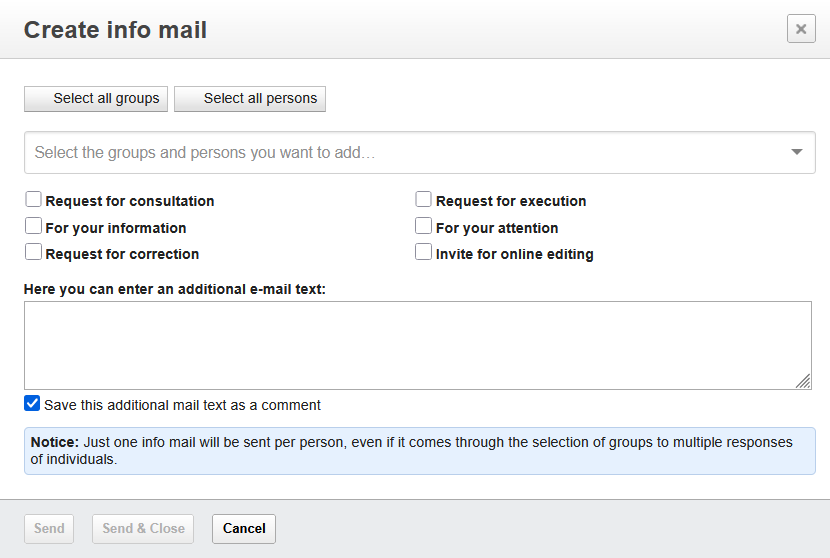Click the Send button
Image resolution: width=830 pixels, height=558 pixels.
[49, 528]
